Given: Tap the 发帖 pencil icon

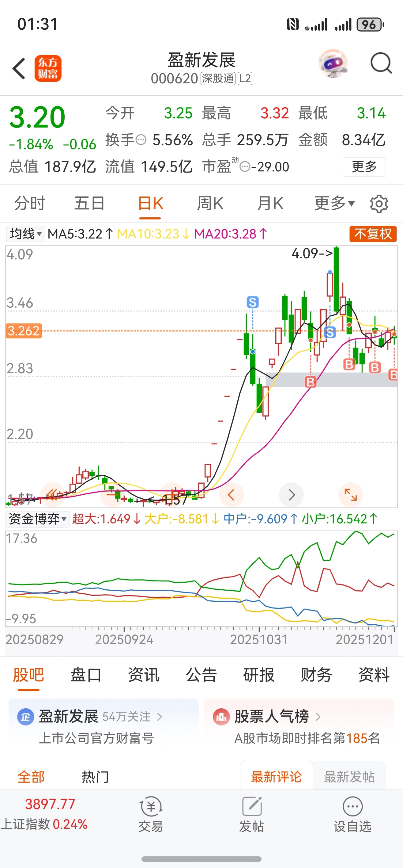Looking at the screenshot, I should click(252, 806).
